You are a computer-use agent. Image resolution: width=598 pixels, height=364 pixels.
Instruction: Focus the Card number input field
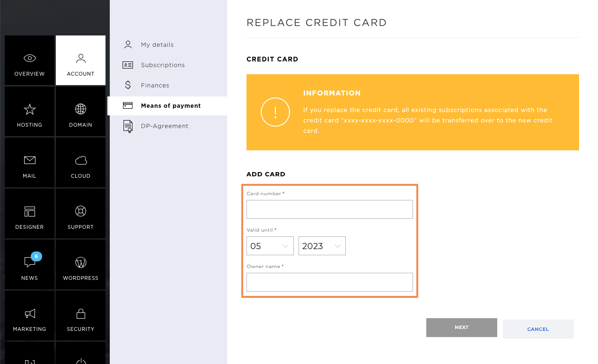(330, 209)
